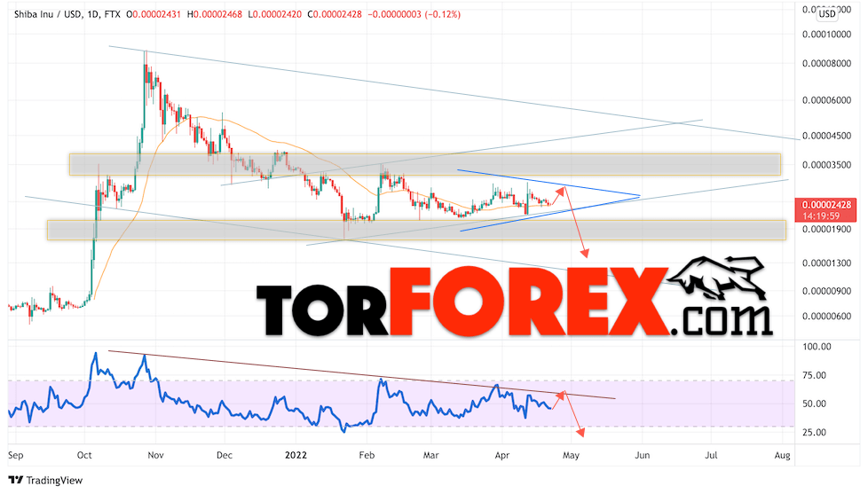The height and width of the screenshot is (494, 868).
Task: Click the Shiba Inu / USD symbol title
Action: [47, 14]
